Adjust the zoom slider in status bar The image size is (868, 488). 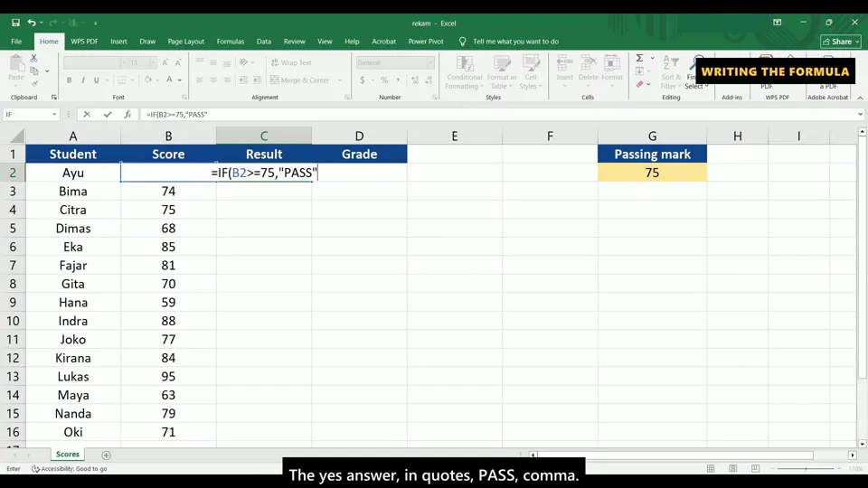(806, 469)
